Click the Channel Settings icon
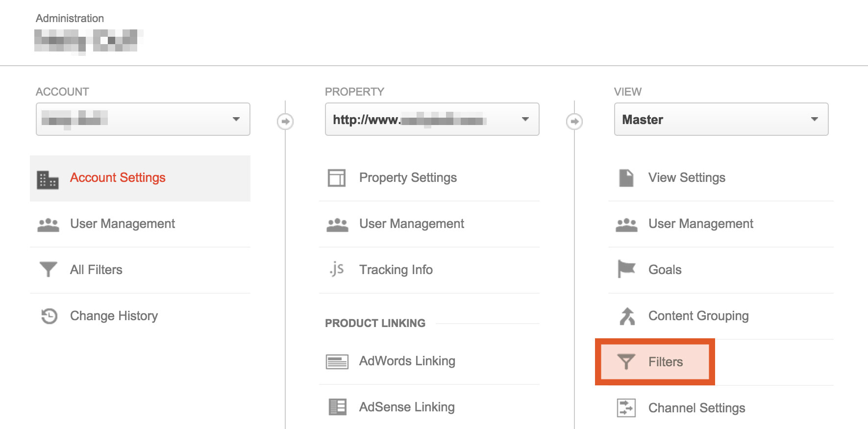Screen dimensions: 868x429 pyautogui.click(x=626, y=408)
